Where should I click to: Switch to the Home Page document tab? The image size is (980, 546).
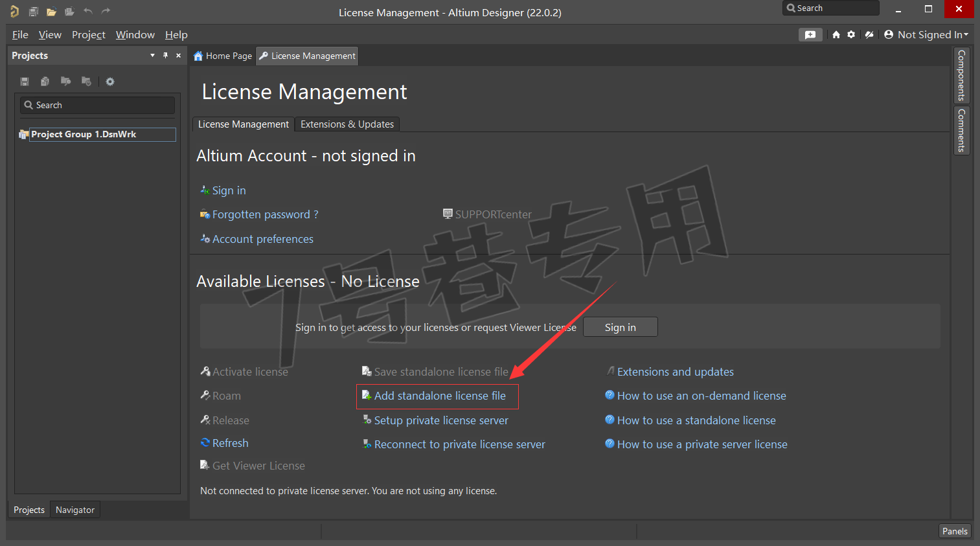pyautogui.click(x=223, y=56)
